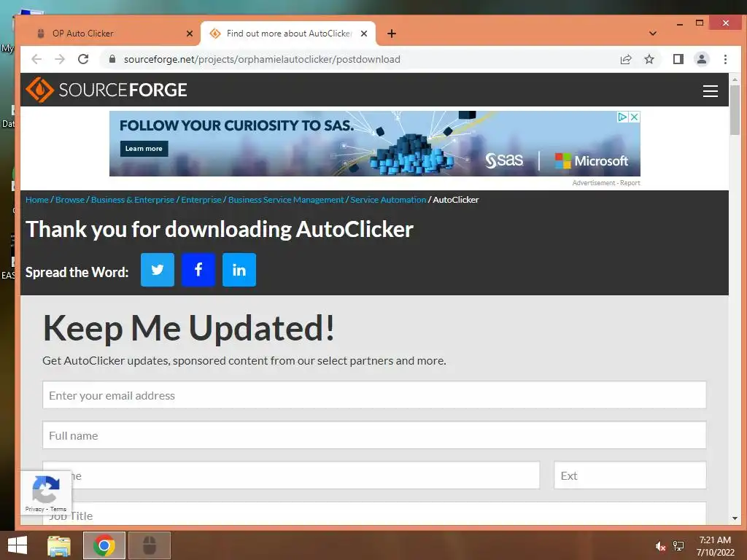Click the muted volume tray icon
The image size is (747, 560).
(x=660, y=546)
